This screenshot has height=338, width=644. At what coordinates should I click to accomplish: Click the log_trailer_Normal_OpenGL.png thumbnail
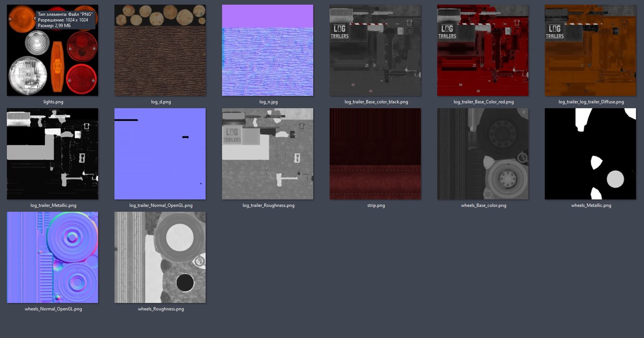[x=160, y=154]
